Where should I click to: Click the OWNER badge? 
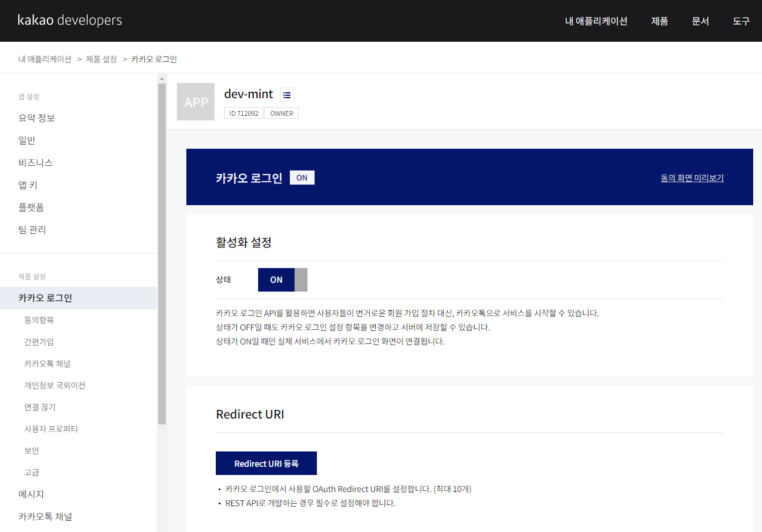tap(282, 113)
